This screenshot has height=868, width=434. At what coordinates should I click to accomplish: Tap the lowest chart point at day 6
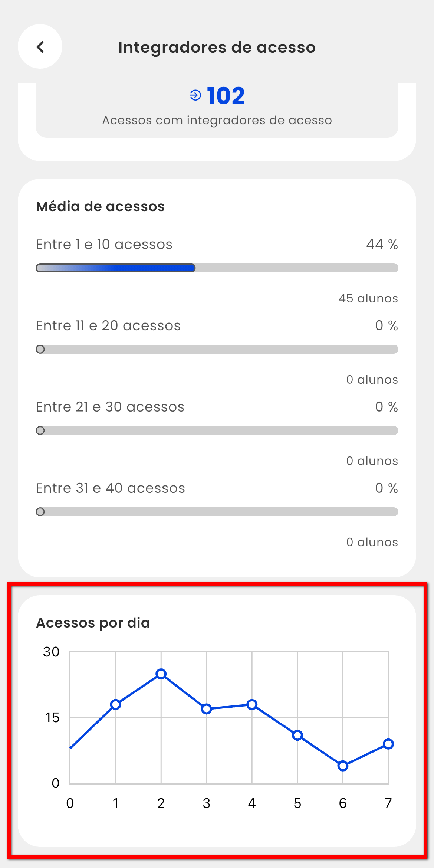[343, 766]
